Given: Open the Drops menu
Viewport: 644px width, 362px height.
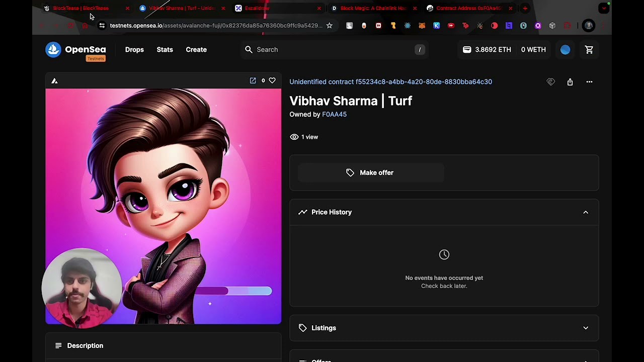Looking at the screenshot, I should pyautogui.click(x=134, y=50).
